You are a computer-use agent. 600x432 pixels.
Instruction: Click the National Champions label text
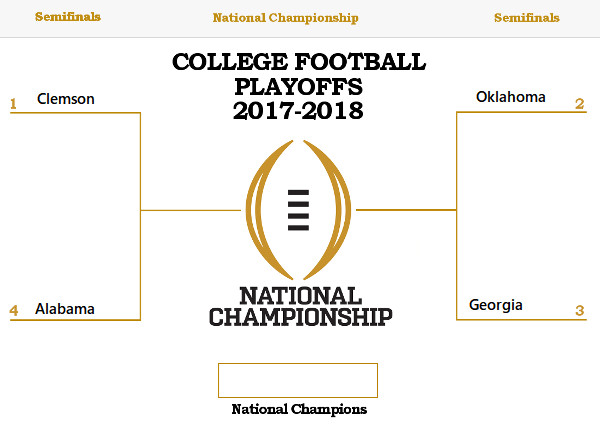click(x=299, y=409)
